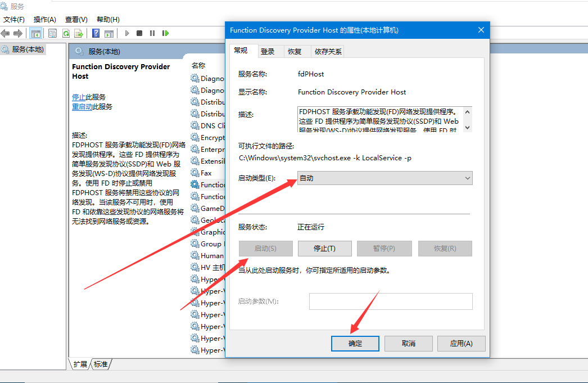Click the 启动参数 input field

pos(391,301)
